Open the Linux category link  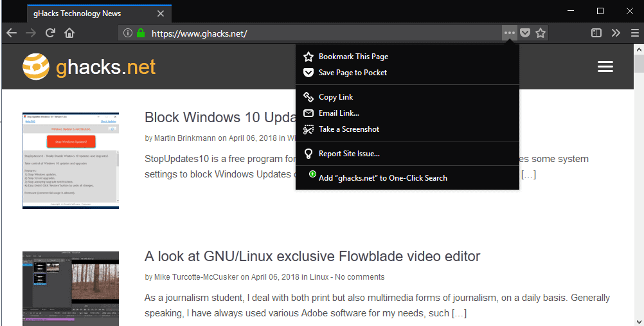(319, 277)
